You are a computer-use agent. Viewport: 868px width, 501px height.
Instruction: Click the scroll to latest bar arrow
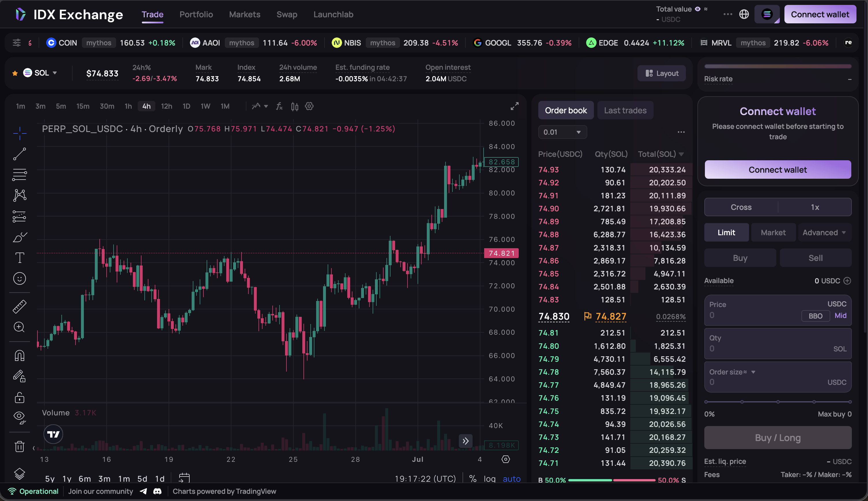click(466, 441)
